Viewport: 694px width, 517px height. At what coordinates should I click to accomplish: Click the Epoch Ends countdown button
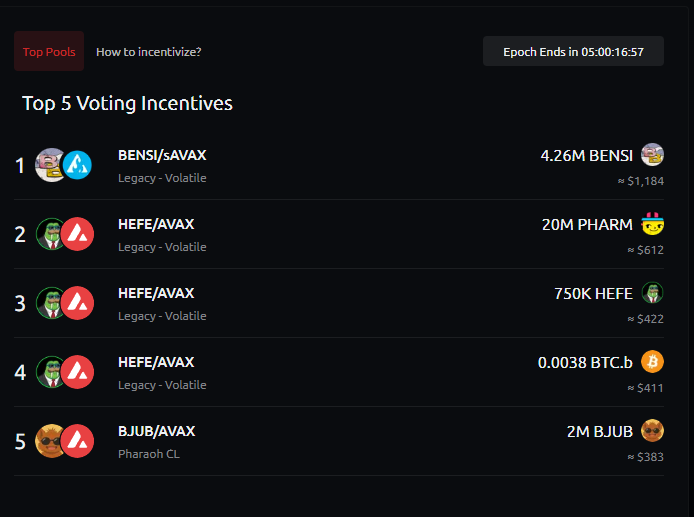(x=573, y=51)
